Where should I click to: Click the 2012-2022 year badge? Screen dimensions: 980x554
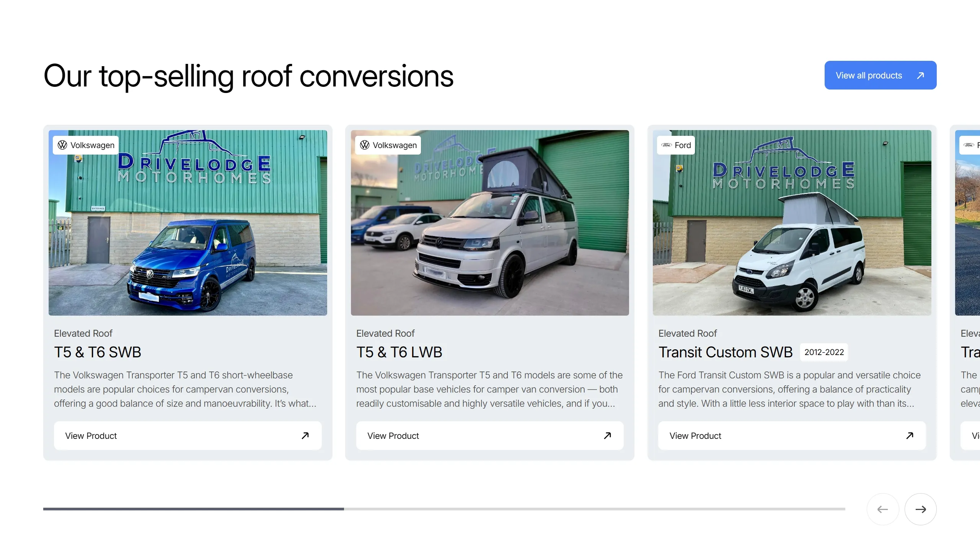(x=824, y=352)
